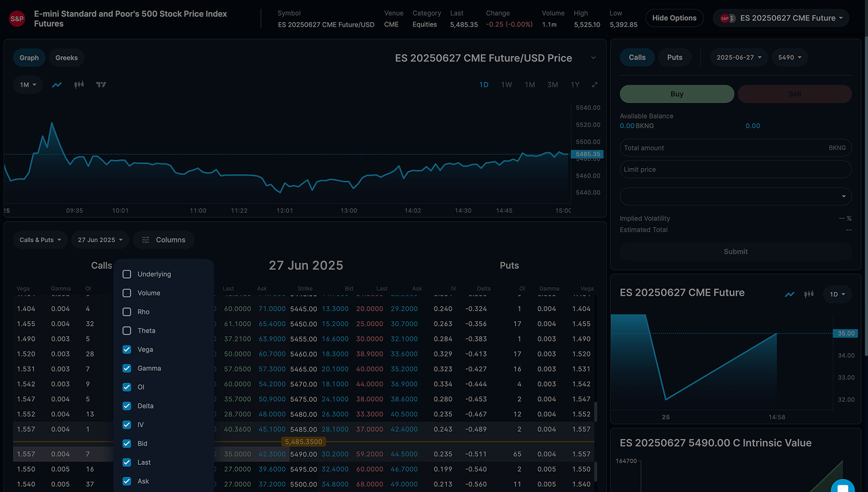Switch the ES Future mini chart to candlesticks
This screenshot has width=868, height=492.
coord(808,294)
